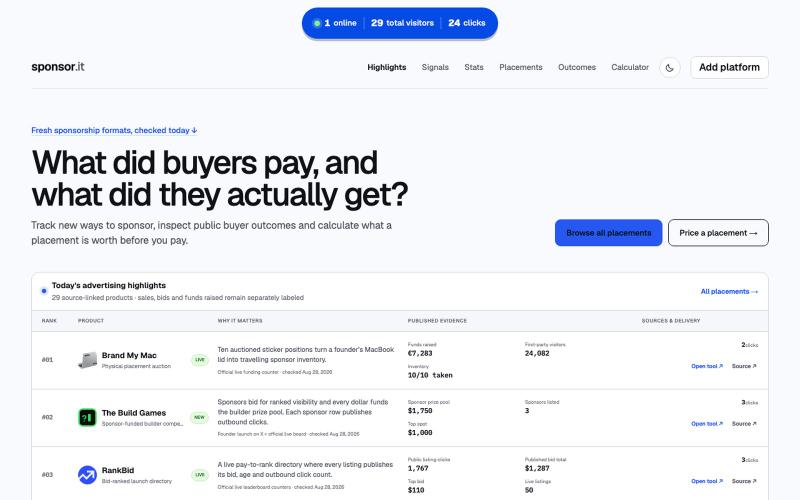The height and width of the screenshot is (500, 800).
Task: Open the Highlights nav item
Action: coord(387,67)
